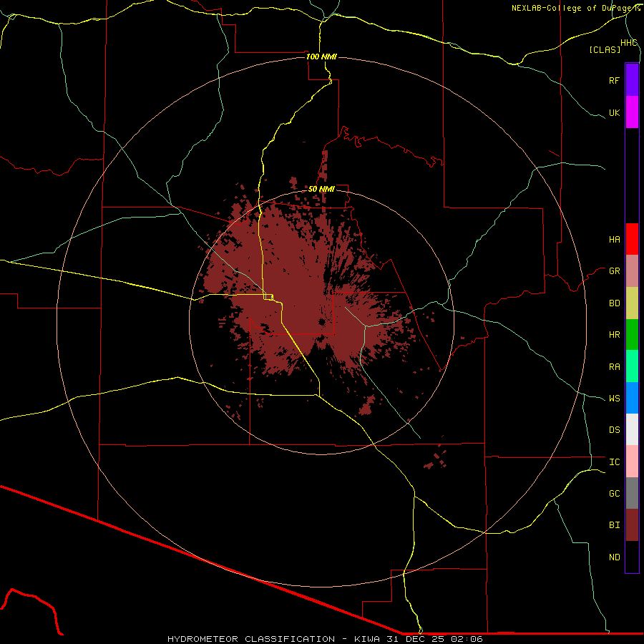
Task: Click the GC legend label
Action: [x=614, y=493]
